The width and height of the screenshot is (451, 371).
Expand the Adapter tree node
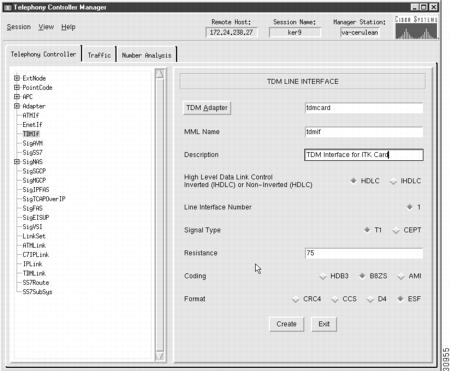17,106
